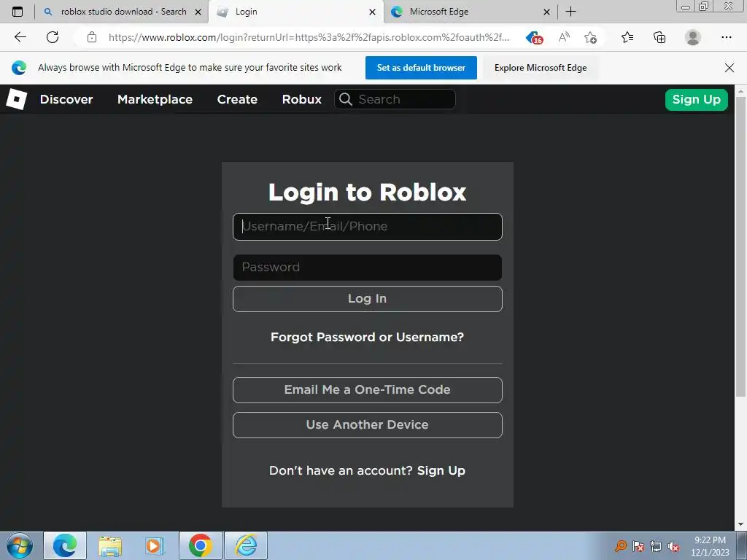747x560 pixels.
Task: View site information lock icon
Action: coord(92,37)
